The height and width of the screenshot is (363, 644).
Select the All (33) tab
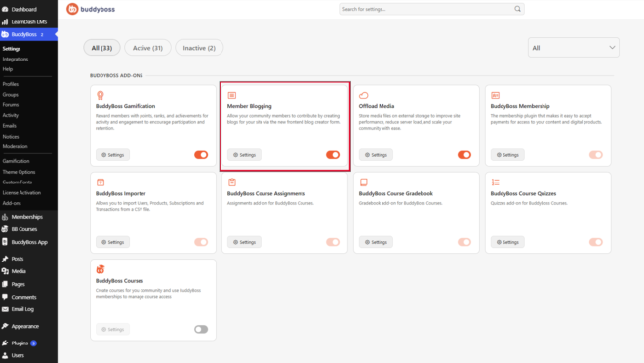pyautogui.click(x=101, y=48)
